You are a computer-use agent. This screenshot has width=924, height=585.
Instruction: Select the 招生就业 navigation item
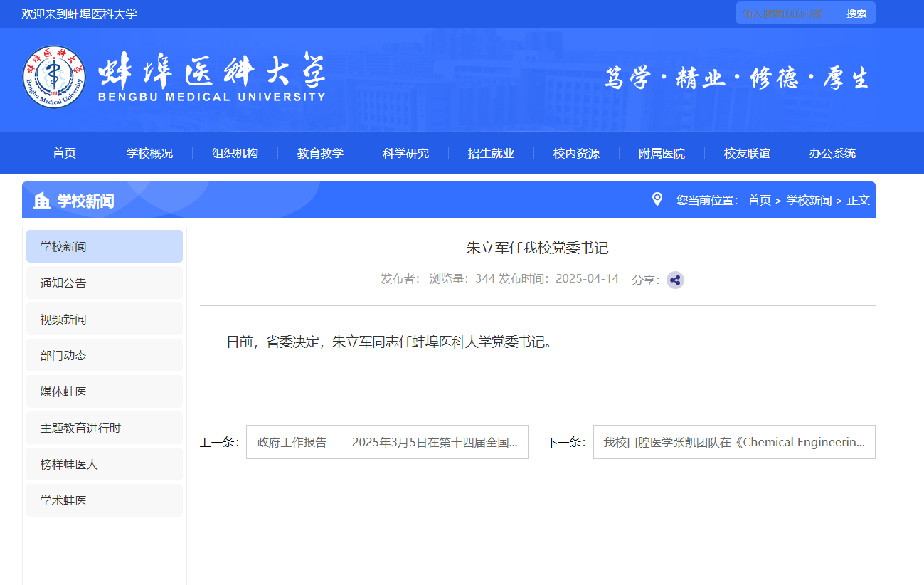click(491, 153)
